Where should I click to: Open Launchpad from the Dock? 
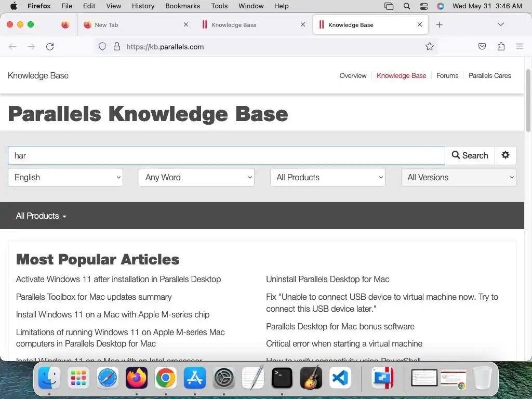[x=78, y=378]
